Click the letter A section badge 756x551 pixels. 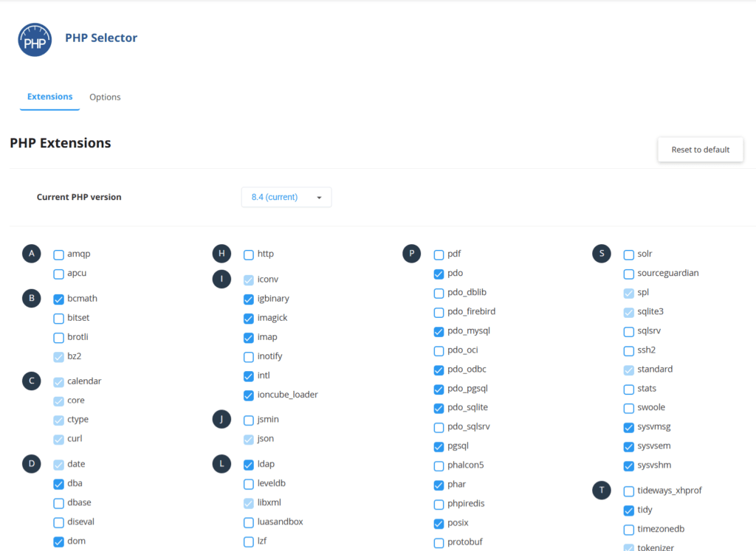pos(31,253)
